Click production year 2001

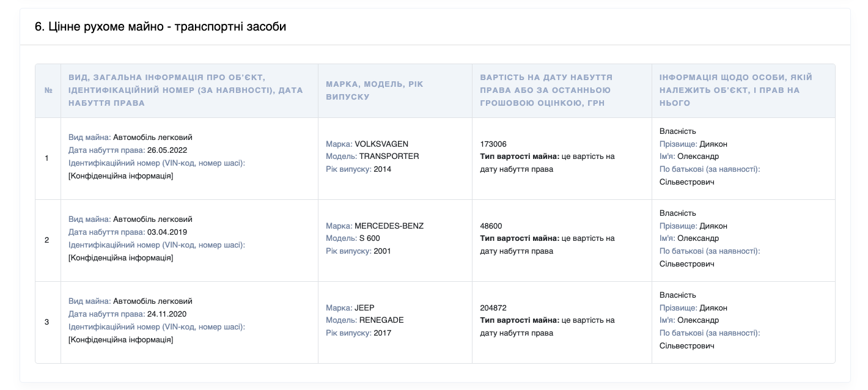point(383,251)
